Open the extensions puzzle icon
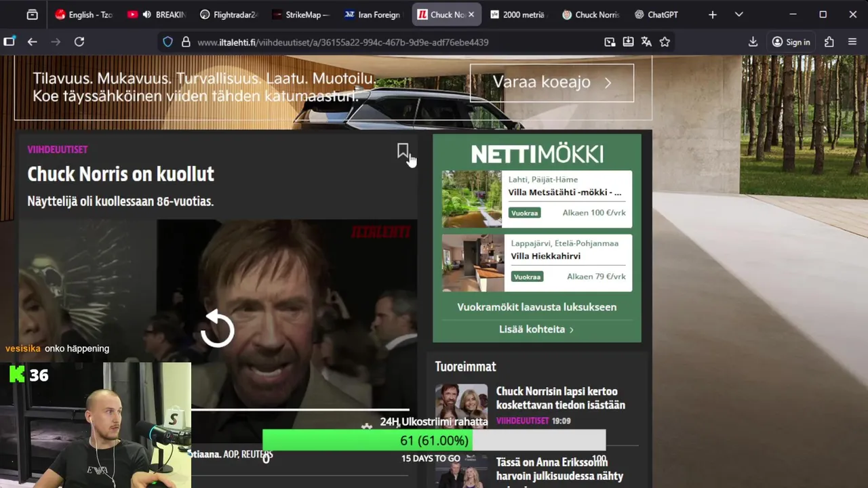 [829, 42]
